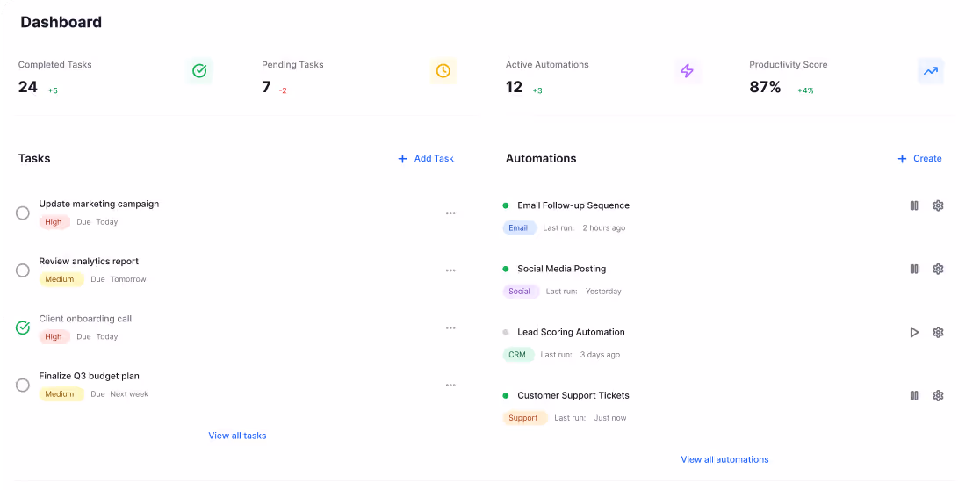The height and width of the screenshot is (490, 980).
Task: Open the Review analytics report task title
Action: click(89, 262)
